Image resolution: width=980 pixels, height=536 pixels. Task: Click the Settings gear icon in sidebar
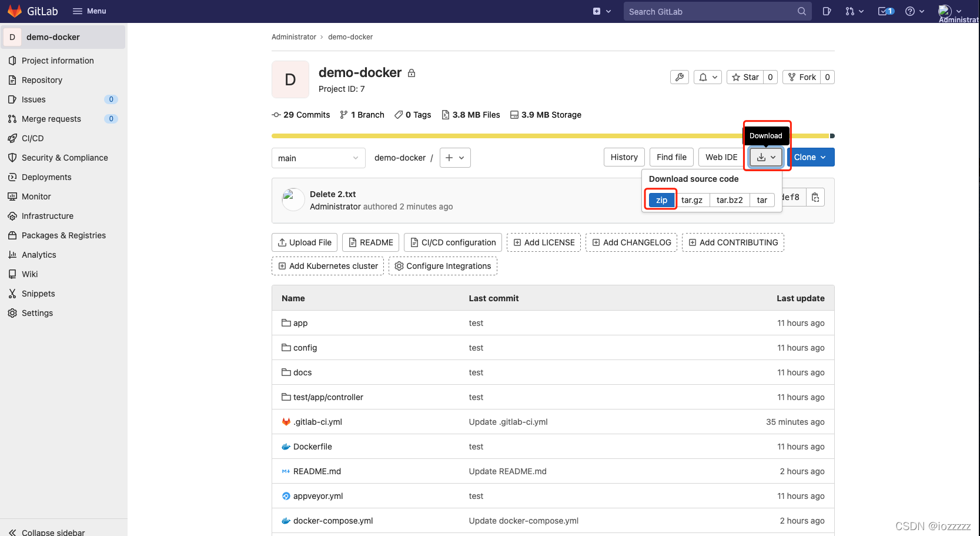point(12,313)
